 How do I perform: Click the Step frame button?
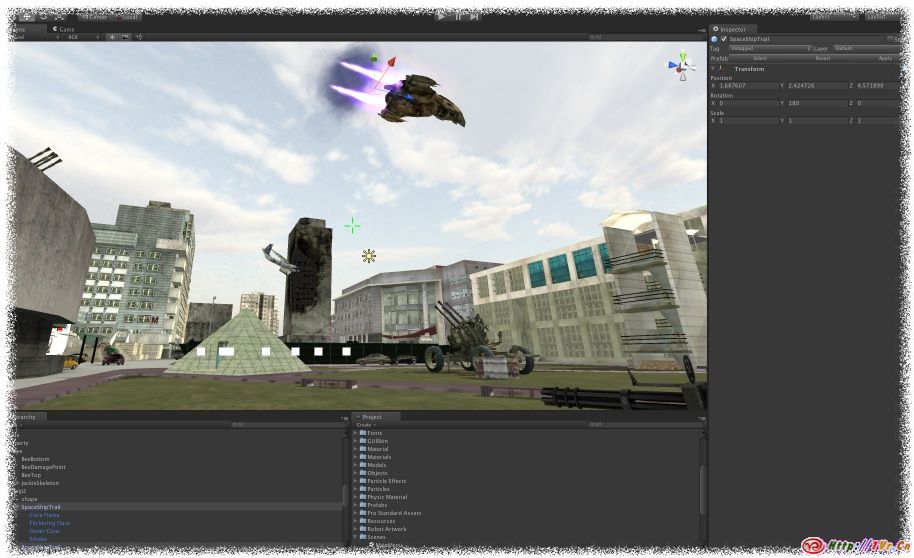474,16
